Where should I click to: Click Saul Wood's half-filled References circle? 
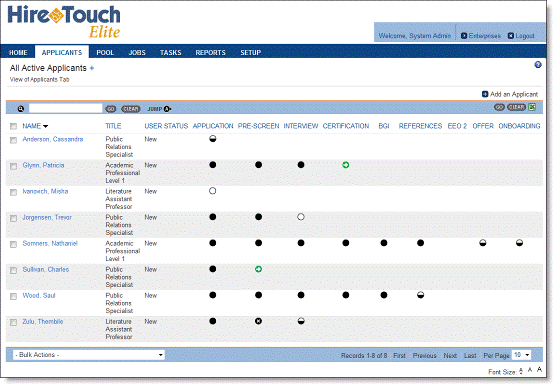click(x=420, y=295)
